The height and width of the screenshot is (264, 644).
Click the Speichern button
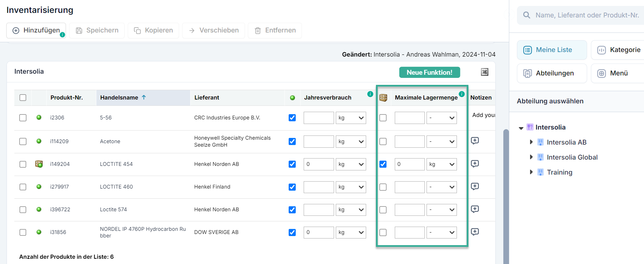click(97, 30)
